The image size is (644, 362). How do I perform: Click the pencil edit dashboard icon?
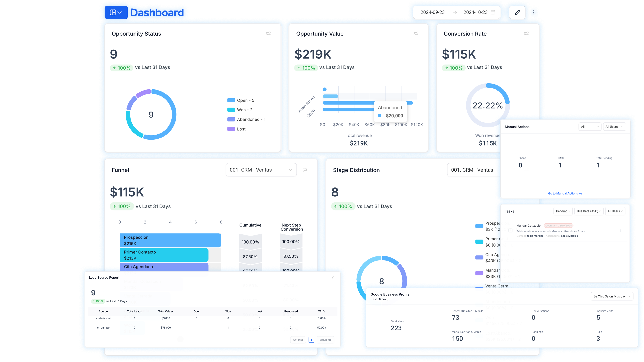[x=517, y=12]
